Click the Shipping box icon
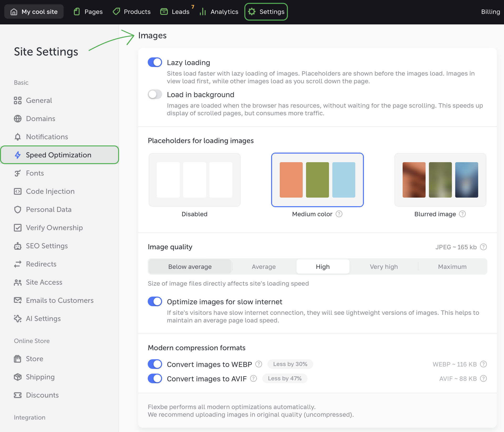 coord(18,377)
